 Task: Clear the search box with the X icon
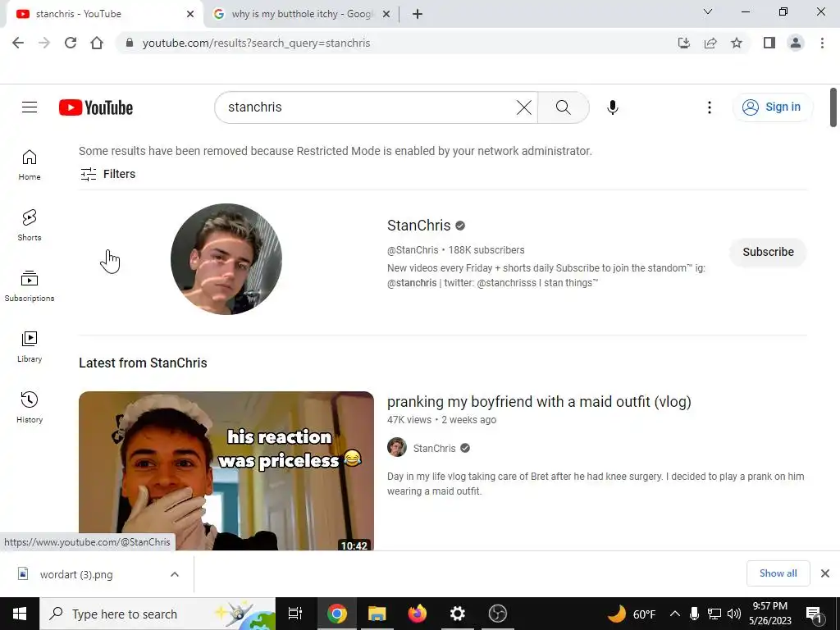click(524, 107)
